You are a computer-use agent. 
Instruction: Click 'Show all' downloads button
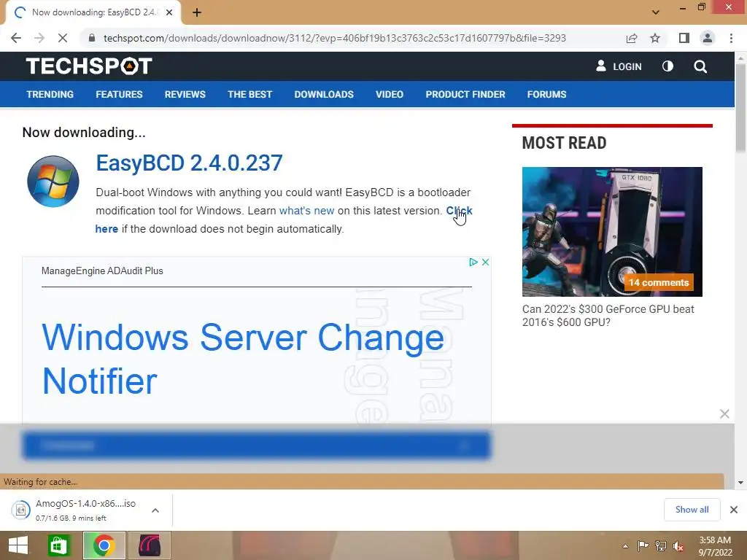(x=692, y=510)
